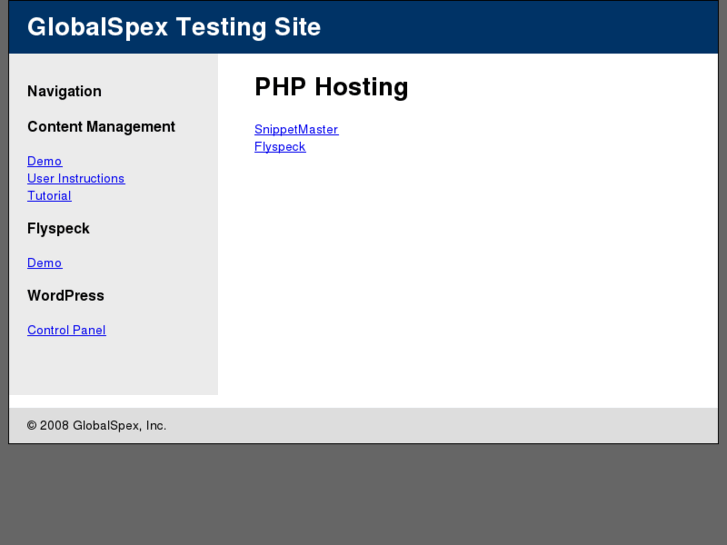Click the Navigation sidebar heading
Screen dimensions: 727x545
(64, 91)
